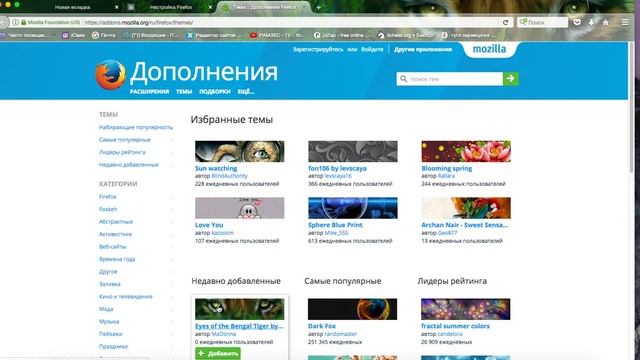Open the Archan Nair - Sweet Sensa... title

(464, 225)
